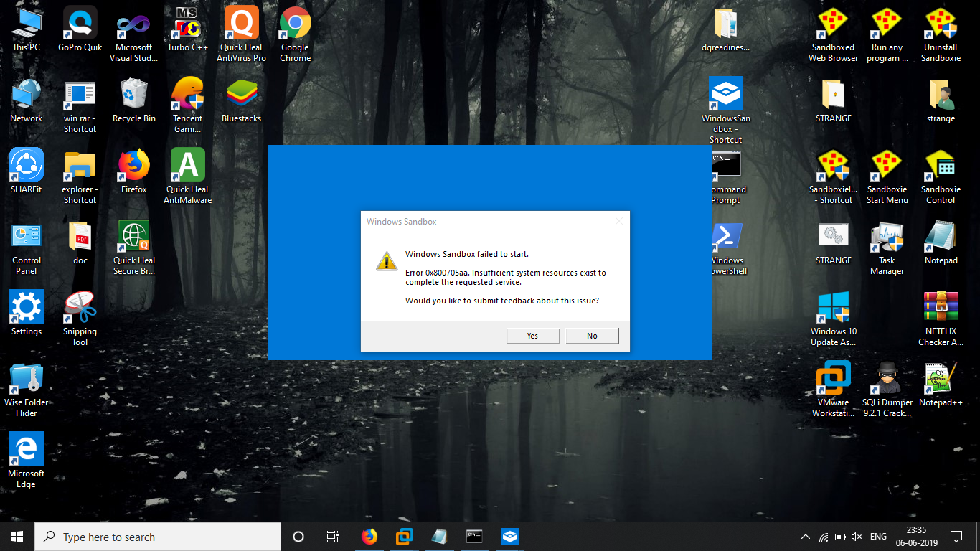Image resolution: width=980 pixels, height=551 pixels.
Task: Open Network desktop icon
Action: 27,102
